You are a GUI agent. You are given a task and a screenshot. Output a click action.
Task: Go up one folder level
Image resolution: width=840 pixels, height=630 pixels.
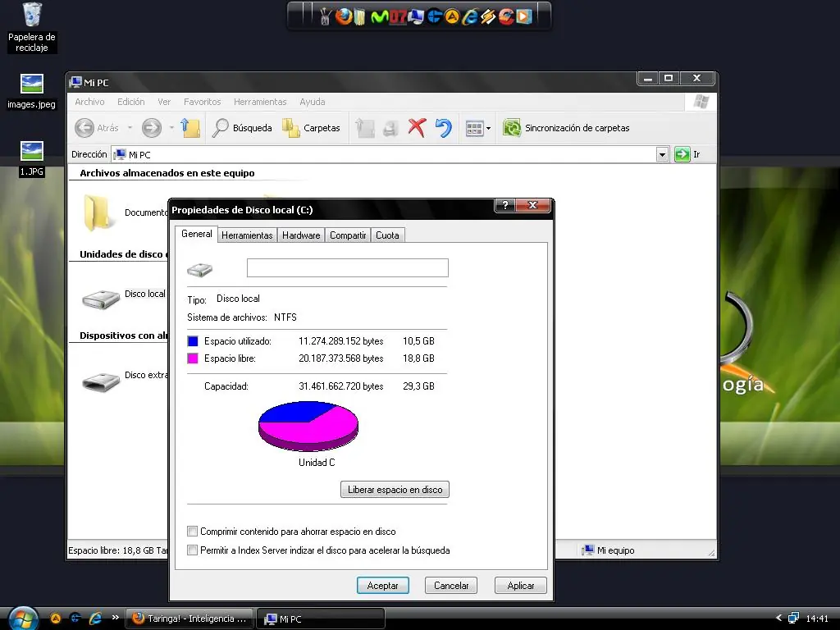[x=190, y=128]
